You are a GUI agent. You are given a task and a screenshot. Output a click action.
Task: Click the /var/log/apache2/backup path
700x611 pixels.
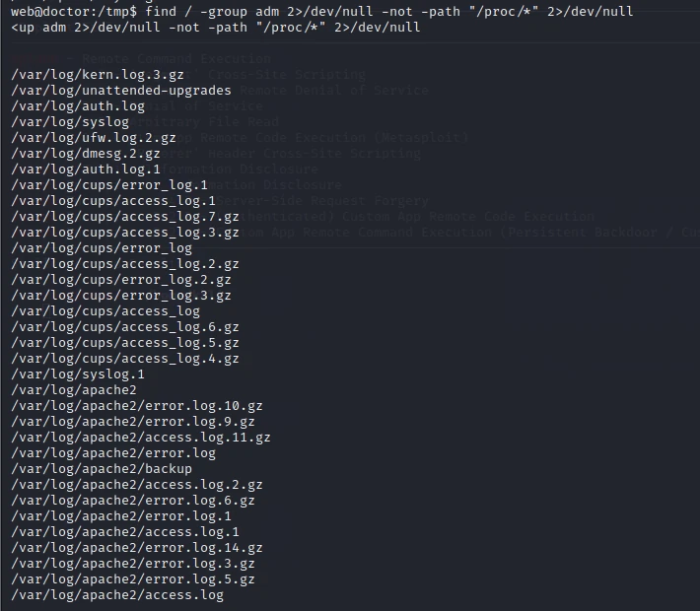point(102,469)
